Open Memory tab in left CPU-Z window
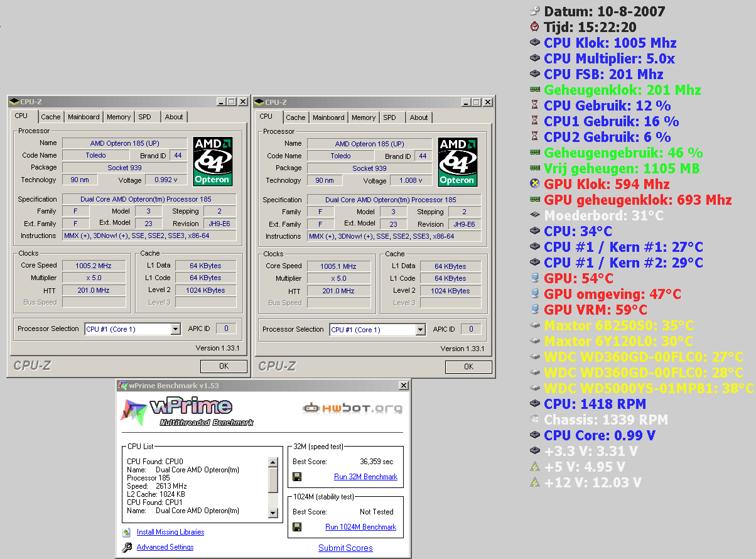This screenshot has width=756, height=559. click(119, 117)
